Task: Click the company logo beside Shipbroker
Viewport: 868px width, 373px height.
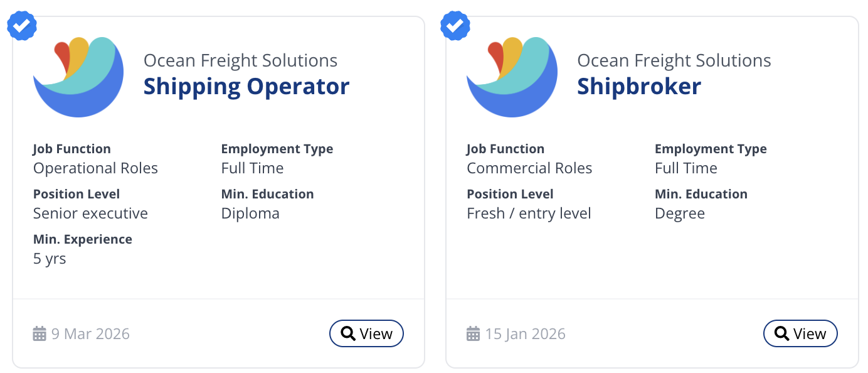Action: click(512, 77)
